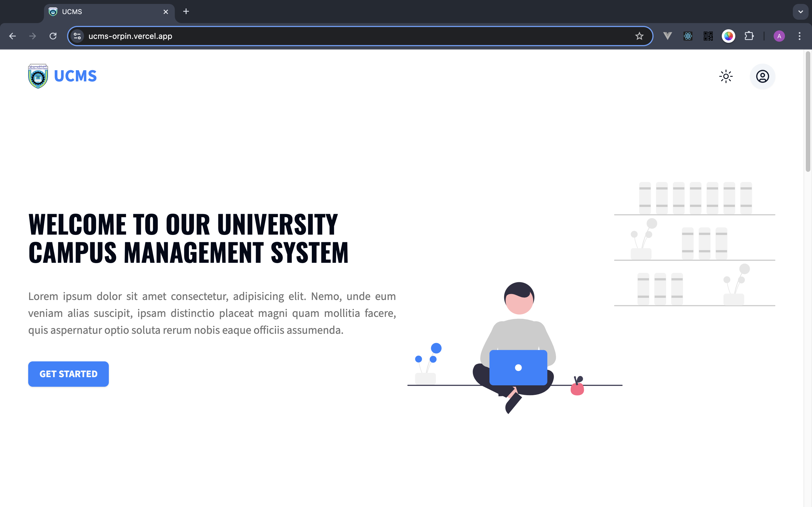The width and height of the screenshot is (812, 507).
Task: Open Chrome's three-dot menu
Action: [x=800, y=36]
